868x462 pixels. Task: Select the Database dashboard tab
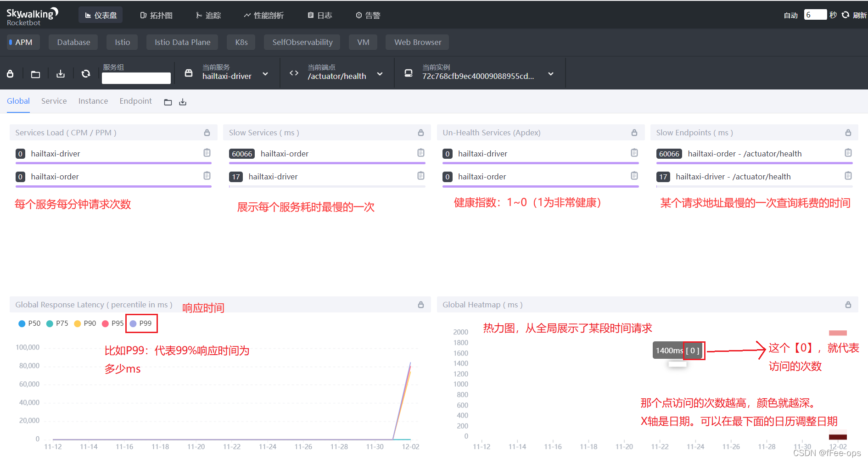pyautogui.click(x=73, y=42)
